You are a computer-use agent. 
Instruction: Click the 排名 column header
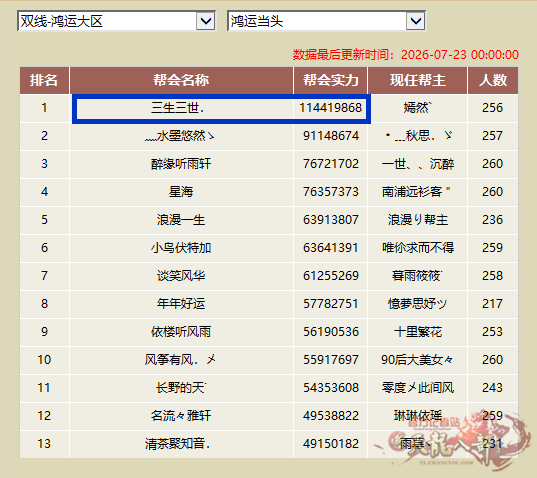[44, 80]
